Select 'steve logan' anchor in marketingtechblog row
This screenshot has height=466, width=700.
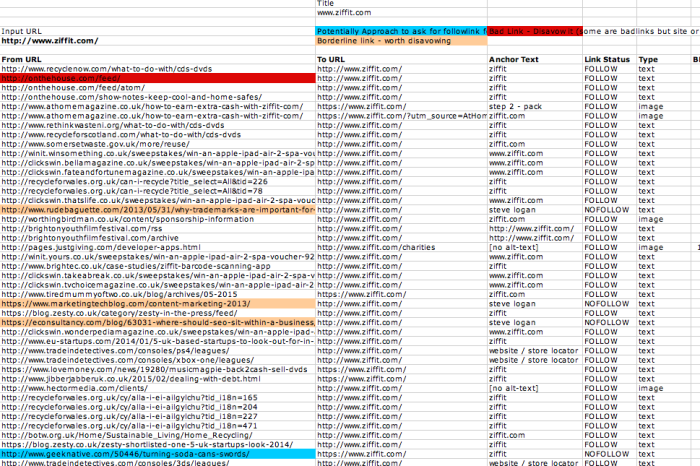(535, 304)
